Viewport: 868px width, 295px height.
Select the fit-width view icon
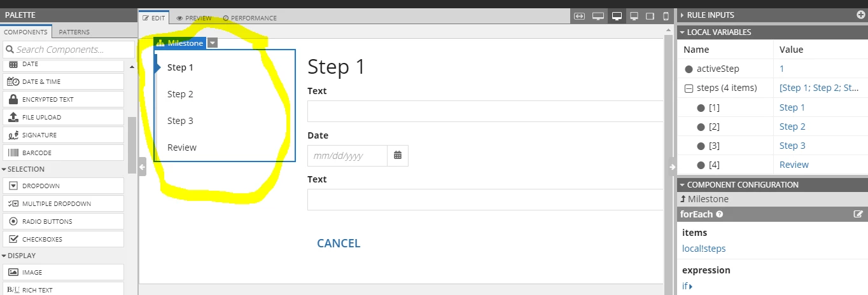(579, 16)
